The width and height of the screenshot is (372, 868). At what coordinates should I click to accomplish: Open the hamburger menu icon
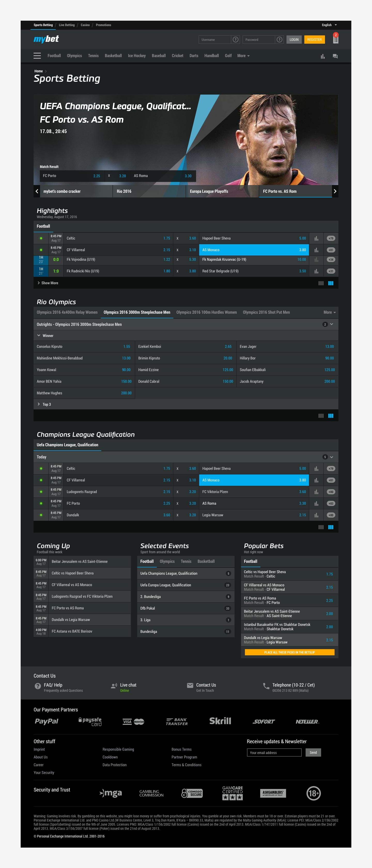coord(37,56)
